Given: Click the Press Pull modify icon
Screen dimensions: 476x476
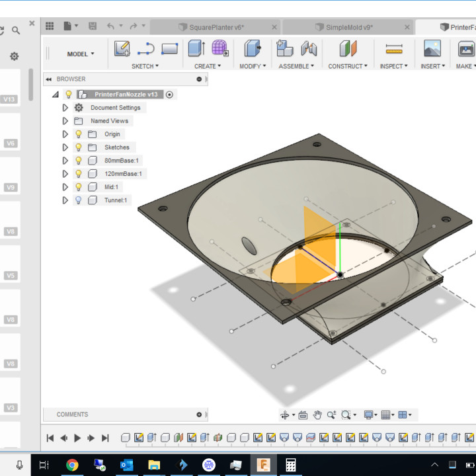Looking at the screenshot, I should pyautogui.click(x=252, y=49).
